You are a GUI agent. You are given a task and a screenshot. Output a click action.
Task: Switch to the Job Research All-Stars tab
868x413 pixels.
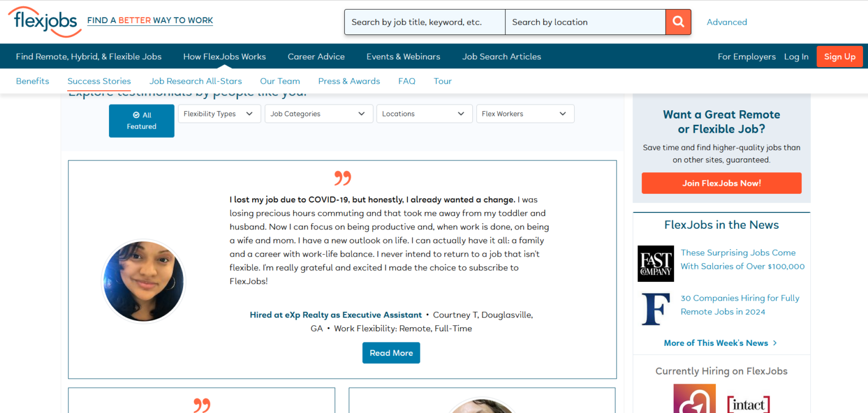[x=196, y=81]
